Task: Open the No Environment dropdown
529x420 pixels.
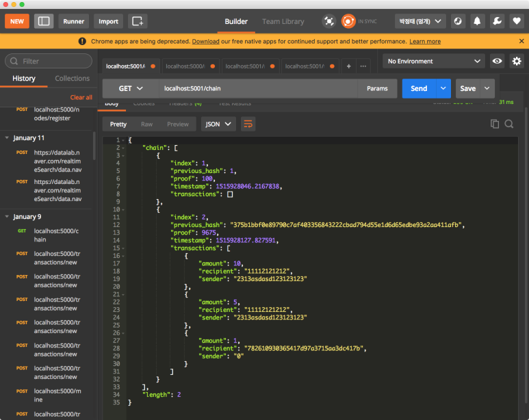Action: point(434,61)
